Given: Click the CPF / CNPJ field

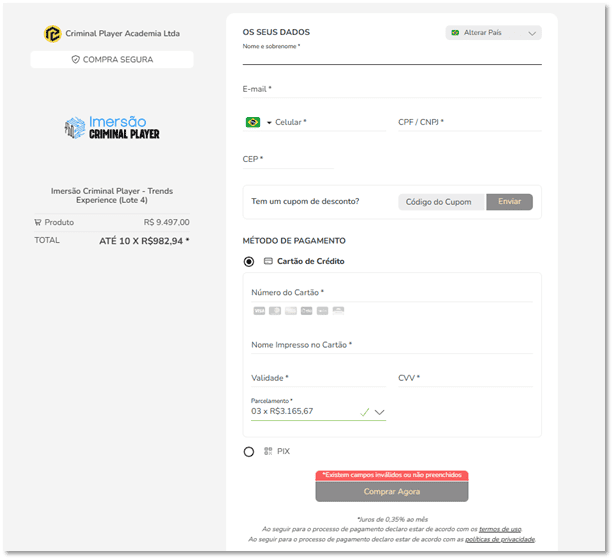Looking at the screenshot, I should click(x=470, y=122).
